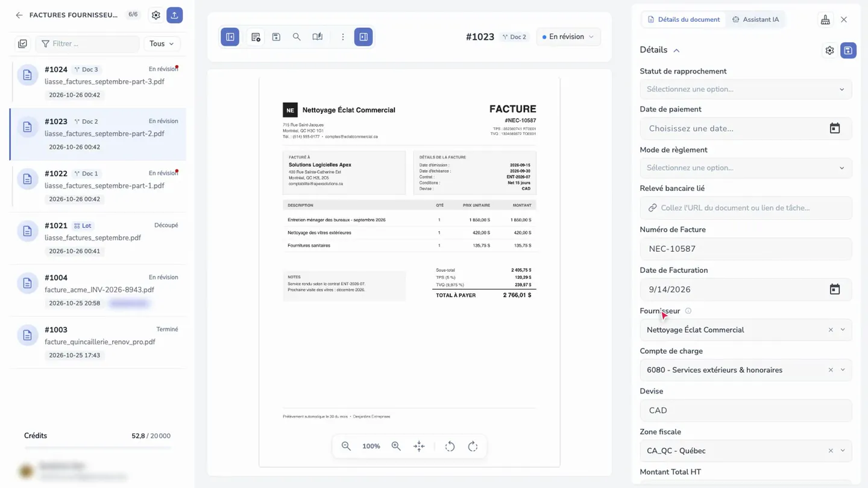868x488 pixels.
Task: Zoom in the document preview
Action: 396,446
